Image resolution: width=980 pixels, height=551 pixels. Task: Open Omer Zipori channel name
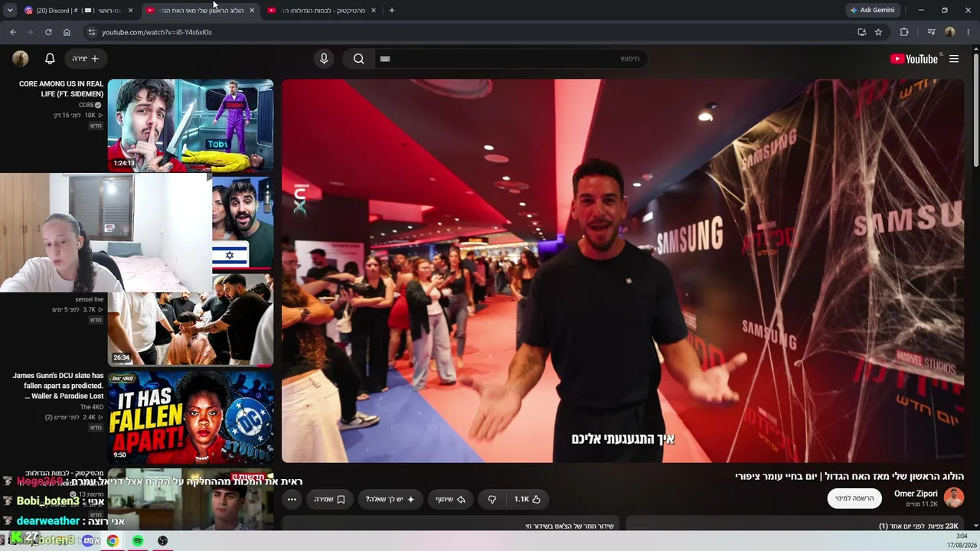point(916,494)
